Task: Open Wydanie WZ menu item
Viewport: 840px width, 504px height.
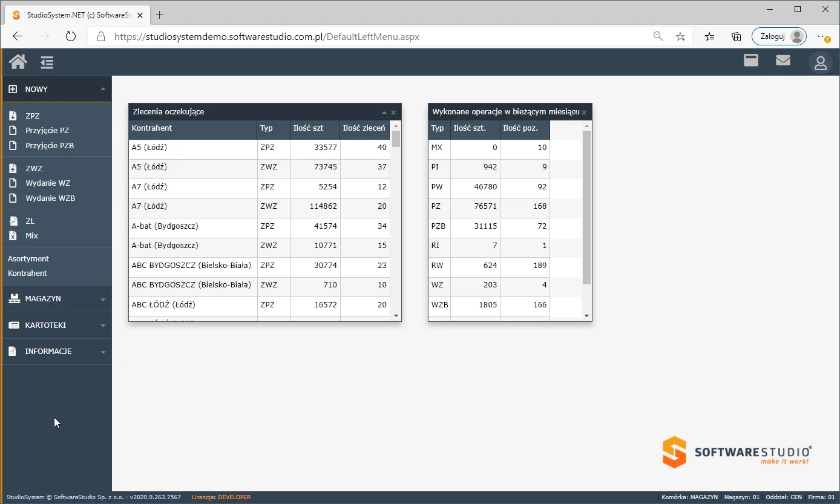Action: coord(48,183)
